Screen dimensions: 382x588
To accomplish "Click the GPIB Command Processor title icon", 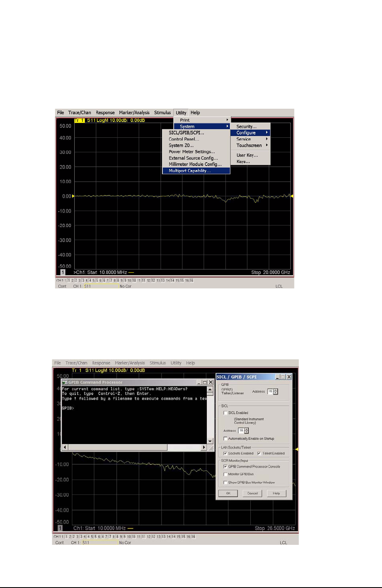I will tap(65, 382).
